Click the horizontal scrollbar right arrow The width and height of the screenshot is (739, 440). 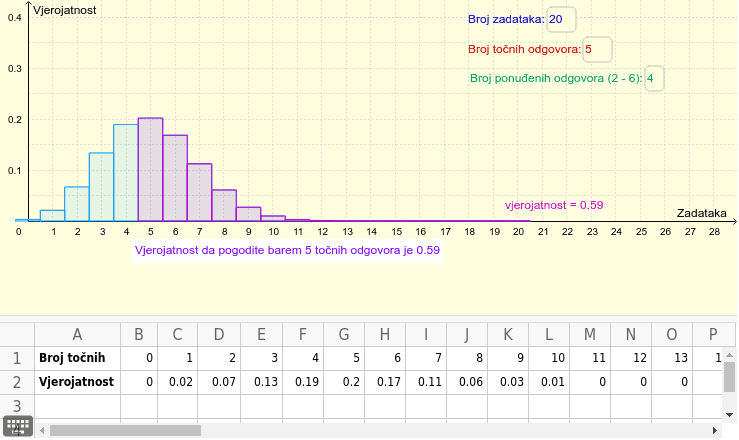click(714, 430)
